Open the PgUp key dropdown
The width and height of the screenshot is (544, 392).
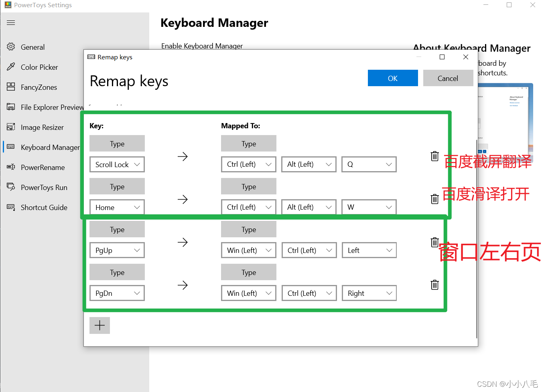pyautogui.click(x=117, y=250)
